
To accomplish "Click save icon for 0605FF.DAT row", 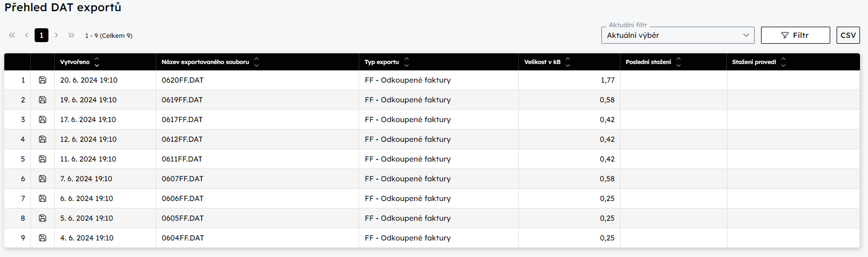I will [43, 218].
